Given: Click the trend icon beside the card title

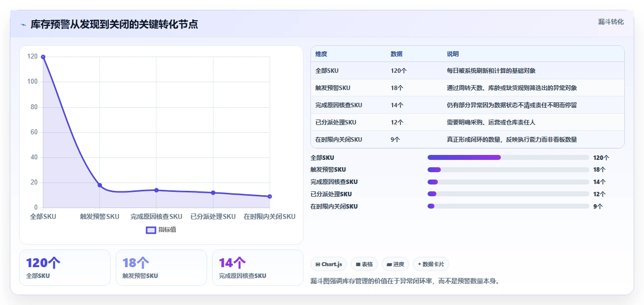Looking at the screenshot, I should [x=24, y=25].
